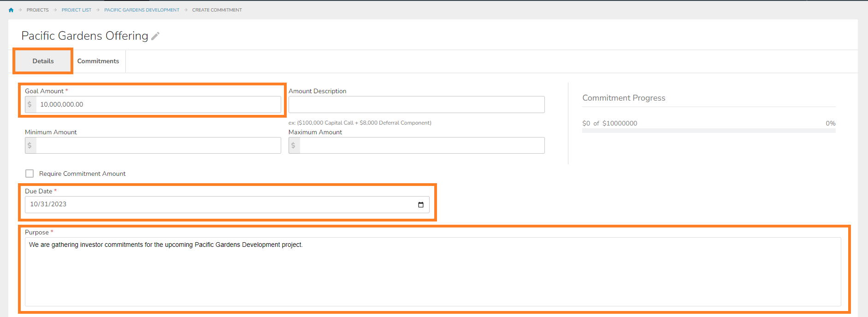Click the Commitment Progress bar

pos(709,131)
